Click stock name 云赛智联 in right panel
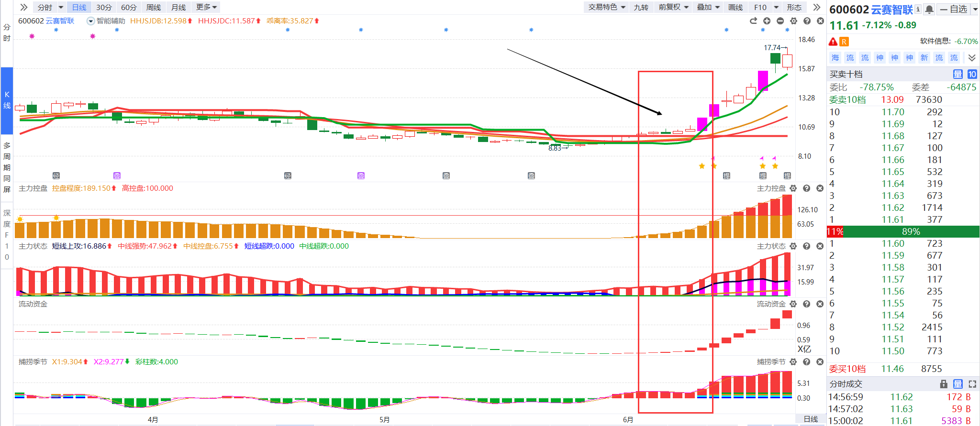Viewport: 980px width, 426px height. (x=892, y=10)
